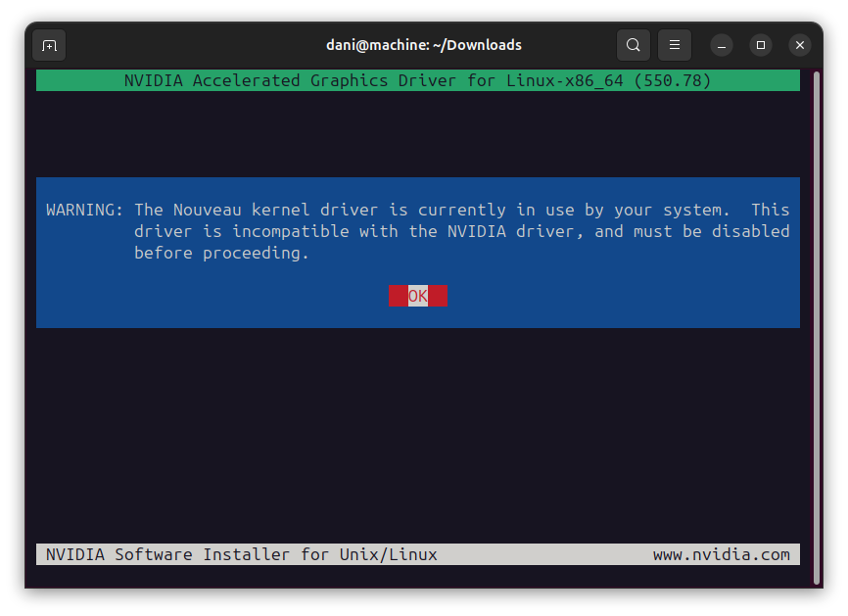Screen dimensions: 848x616
Task: Minimize the terminal window
Action: [x=722, y=45]
